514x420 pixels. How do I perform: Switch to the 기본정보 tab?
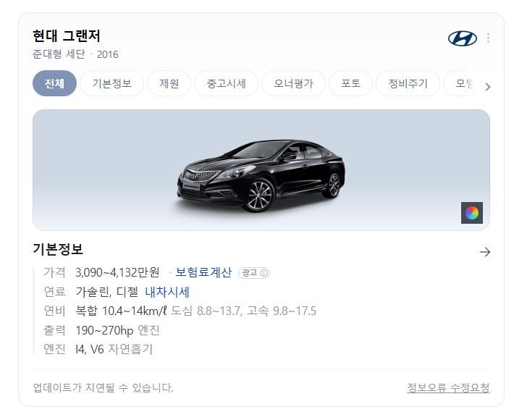[111, 83]
